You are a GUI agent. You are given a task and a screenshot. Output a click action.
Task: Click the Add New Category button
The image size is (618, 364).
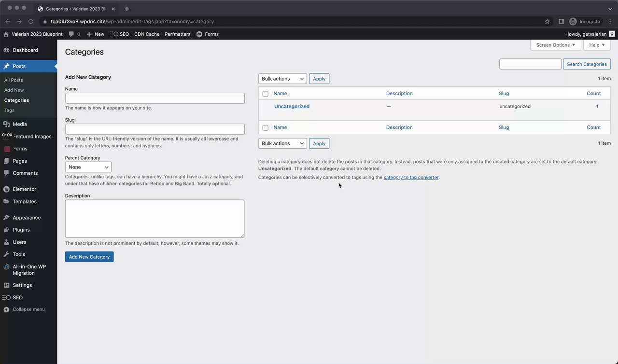coord(89,257)
